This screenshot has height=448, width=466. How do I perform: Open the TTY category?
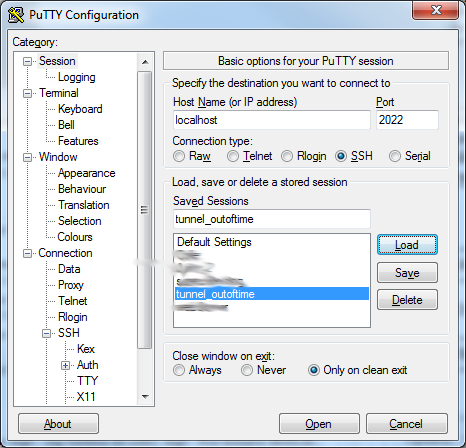[x=87, y=381]
